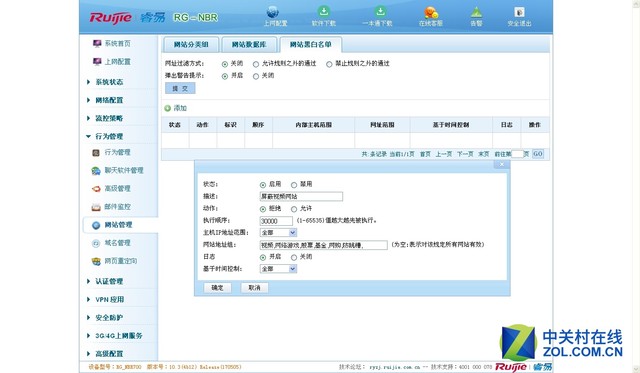Set 动作 to 拒绝

(262, 209)
